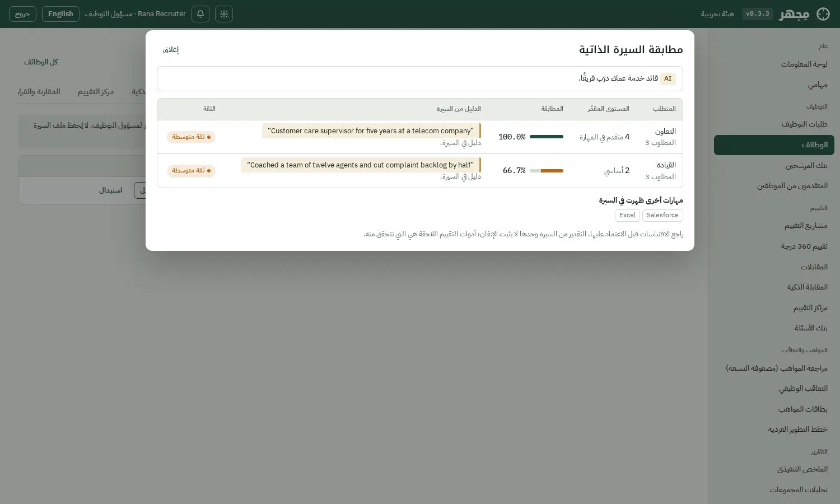Toggle the light/dark theme sun icon

(224, 14)
